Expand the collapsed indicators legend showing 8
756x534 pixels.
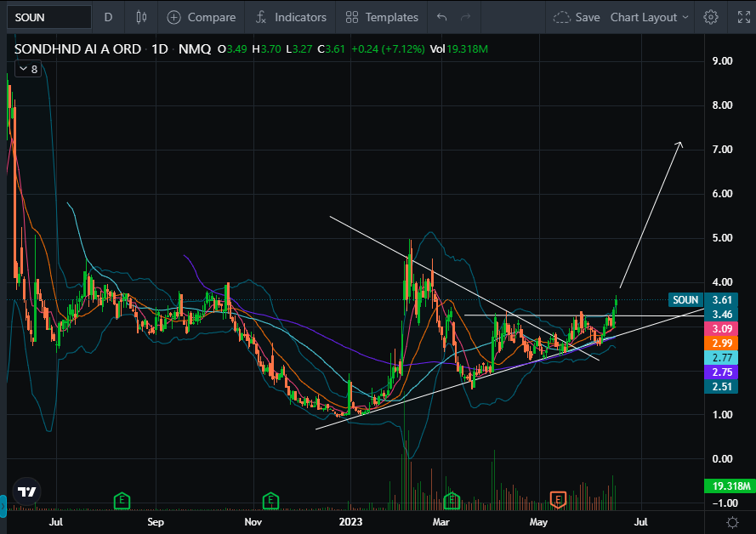[28, 69]
